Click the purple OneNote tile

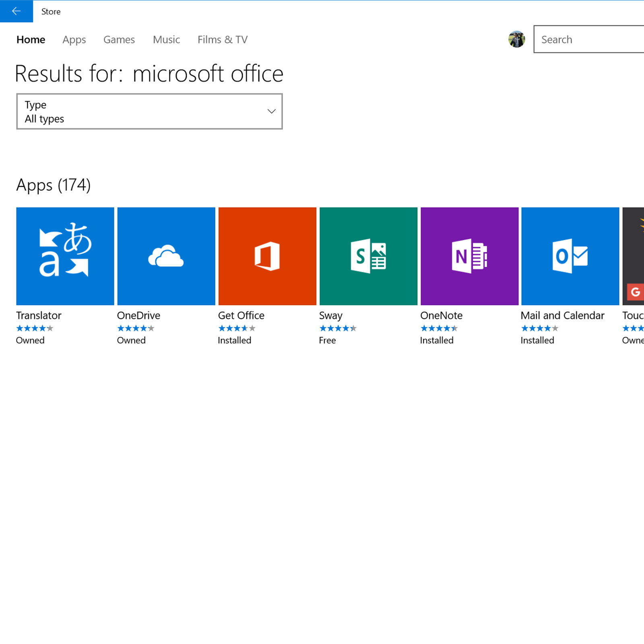tap(469, 256)
